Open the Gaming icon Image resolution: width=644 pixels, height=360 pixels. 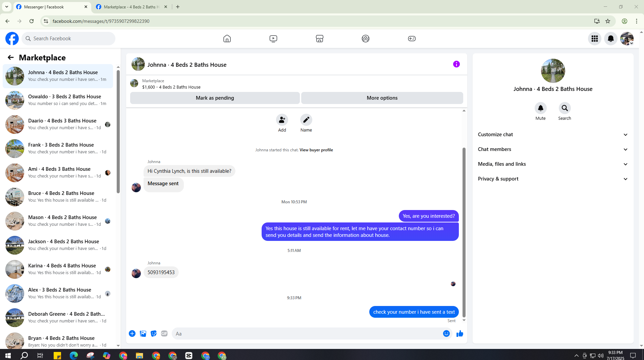tap(412, 39)
